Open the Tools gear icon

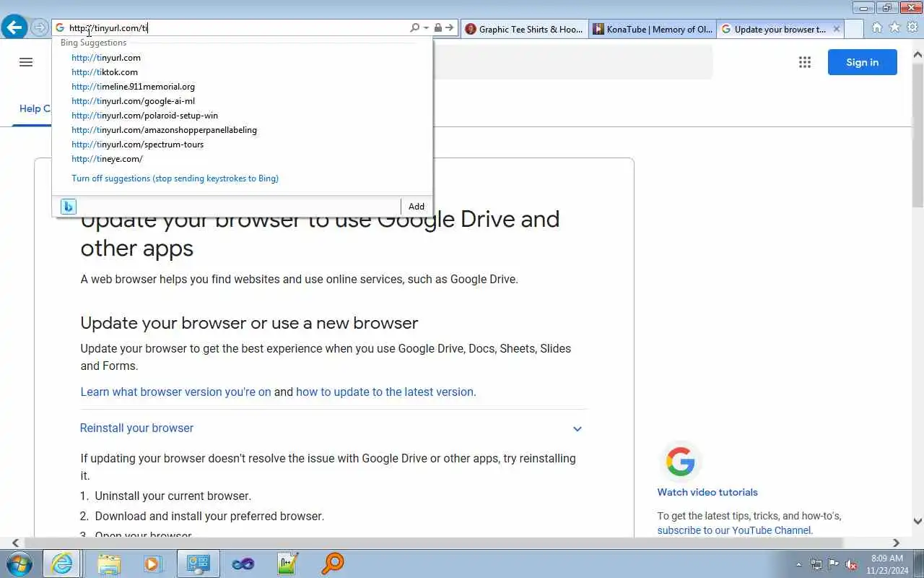point(912,27)
